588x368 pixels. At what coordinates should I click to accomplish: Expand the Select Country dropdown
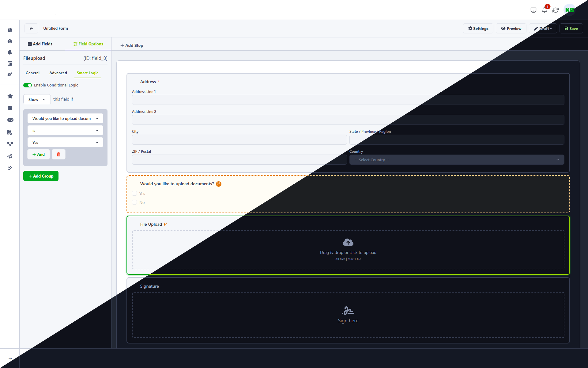(x=457, y=159)
